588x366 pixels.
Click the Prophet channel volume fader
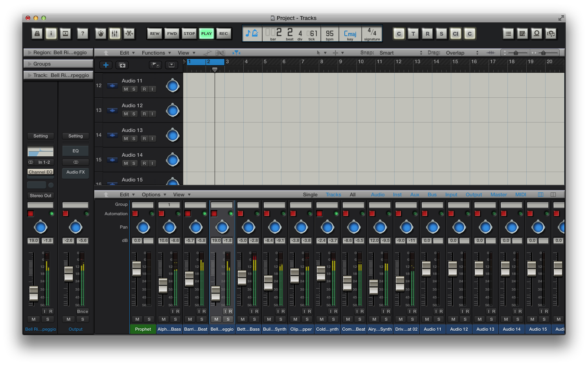[137, 269]
